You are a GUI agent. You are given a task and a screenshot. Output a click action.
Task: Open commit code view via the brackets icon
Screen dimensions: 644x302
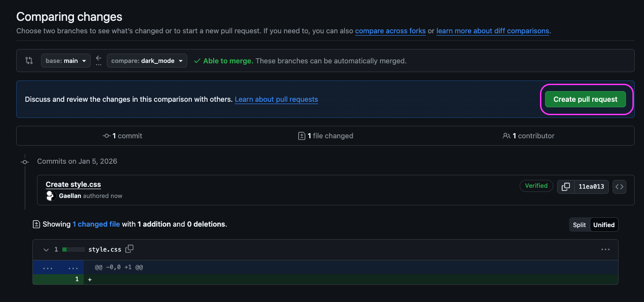click(x=619, y=186)
